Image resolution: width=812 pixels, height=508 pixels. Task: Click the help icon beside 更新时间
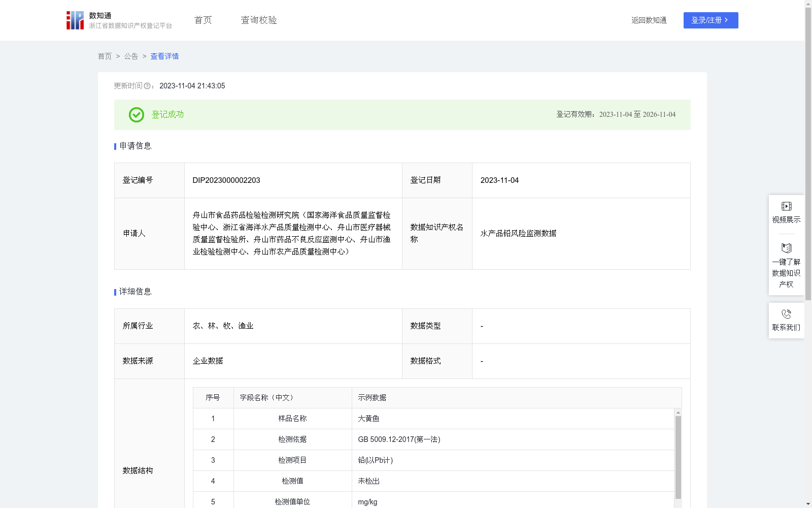coord(147,86)
